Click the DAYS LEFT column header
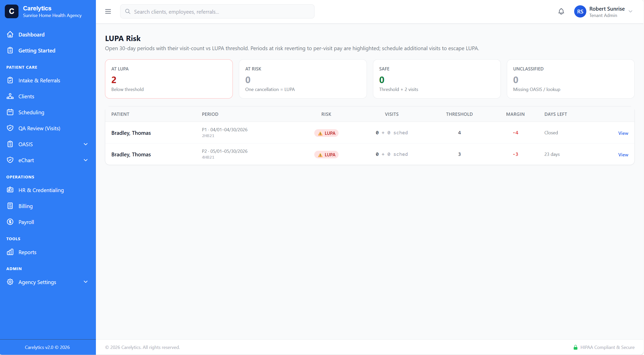644x355 pixels. click(x=556, y=114)
